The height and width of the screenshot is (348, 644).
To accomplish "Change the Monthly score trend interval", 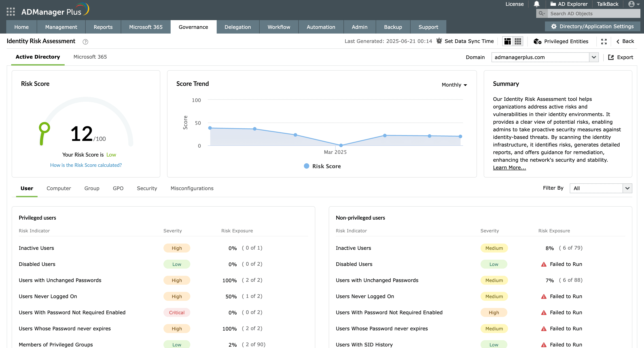I will [x=454, y=85].
